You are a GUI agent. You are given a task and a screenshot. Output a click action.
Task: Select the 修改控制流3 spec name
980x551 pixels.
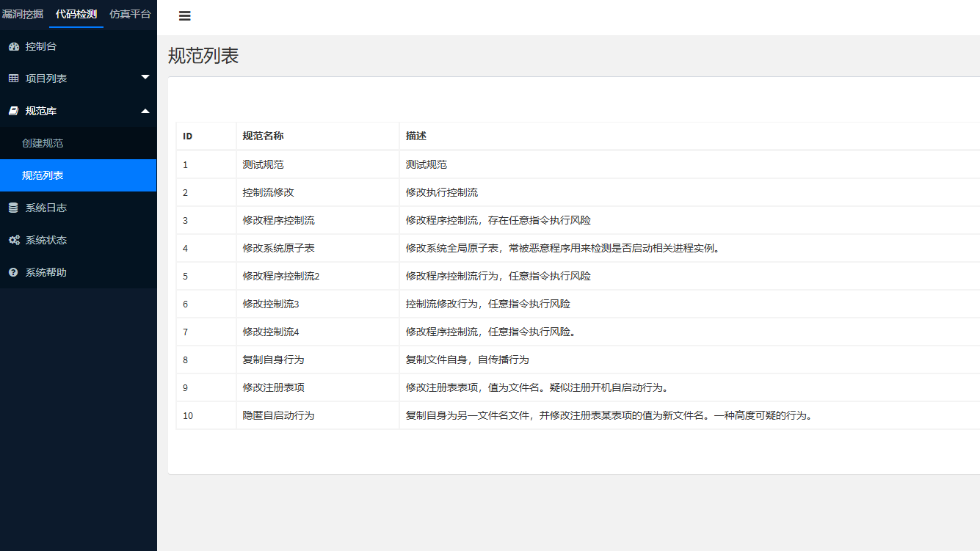(x=271, y=304)
